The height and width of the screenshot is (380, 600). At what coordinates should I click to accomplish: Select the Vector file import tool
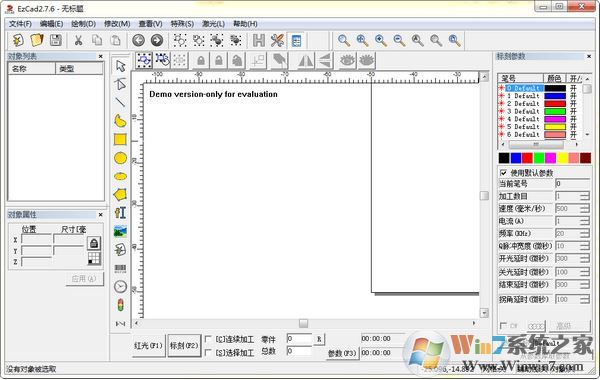(x=120, y=250)
